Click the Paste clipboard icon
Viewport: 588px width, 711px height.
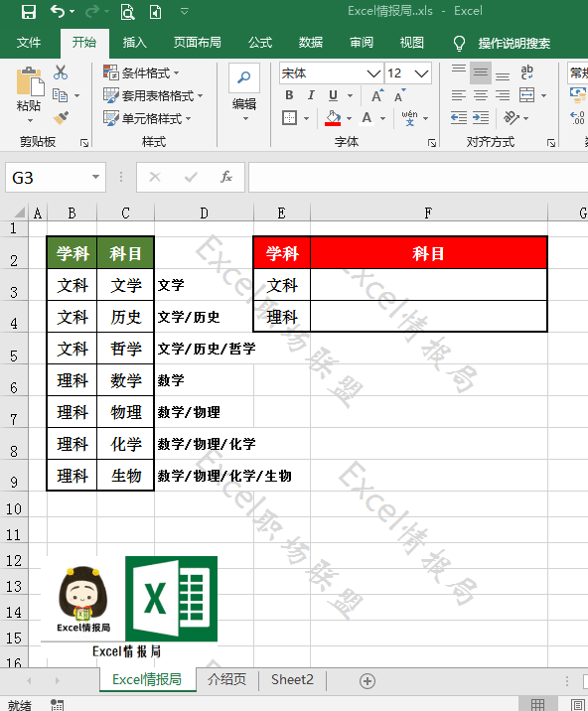[x=30, y=82]
